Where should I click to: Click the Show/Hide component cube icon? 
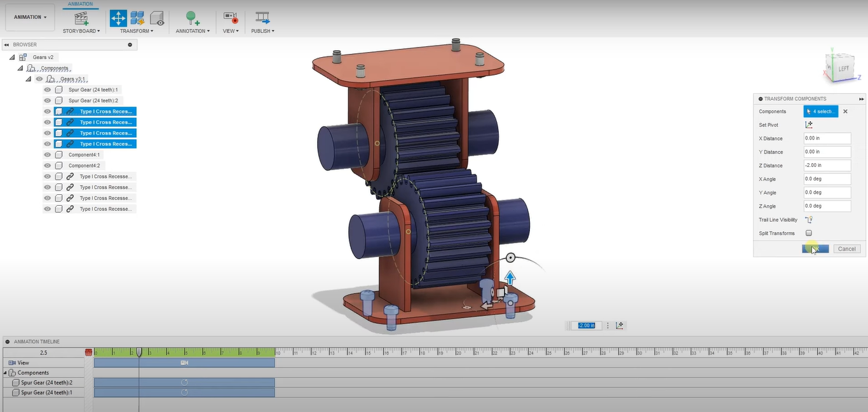[x=156, y=18]
